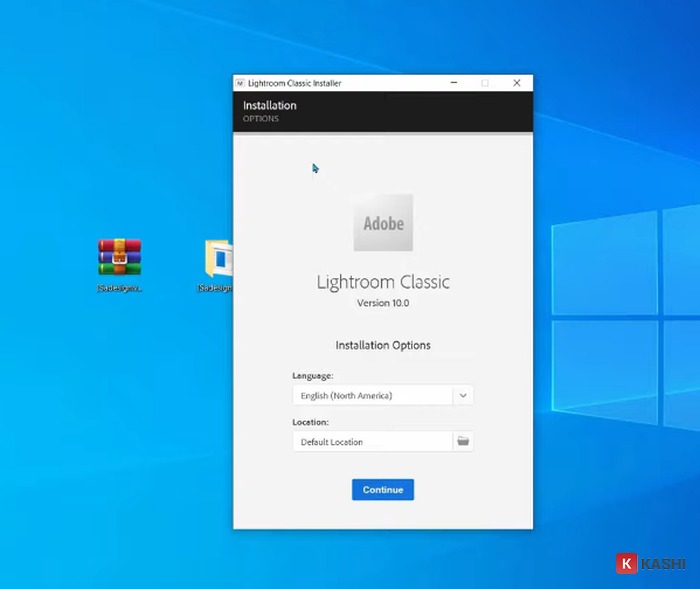This screenshot has width=700, height=589.
Task: Click the Installation Options heading
Action: (383, 345)
